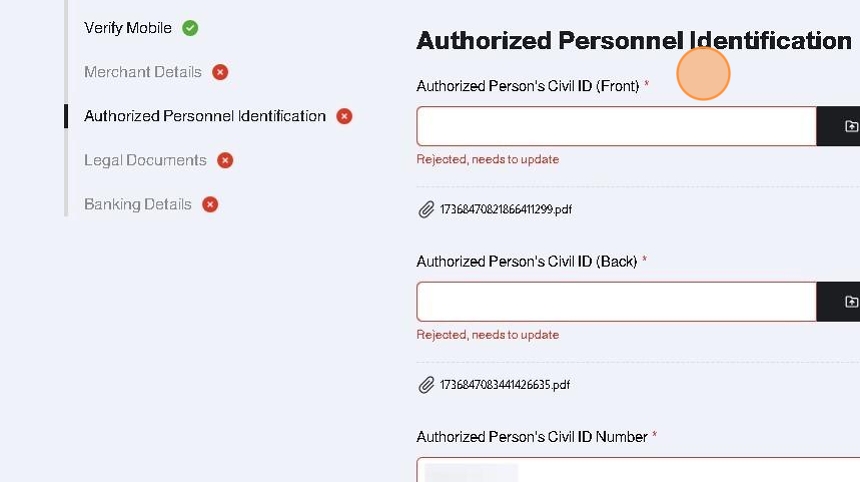Viewport: 860px width, 482px height.
Task: Click the red error icon beside Merchant Details
Action: 220,72
